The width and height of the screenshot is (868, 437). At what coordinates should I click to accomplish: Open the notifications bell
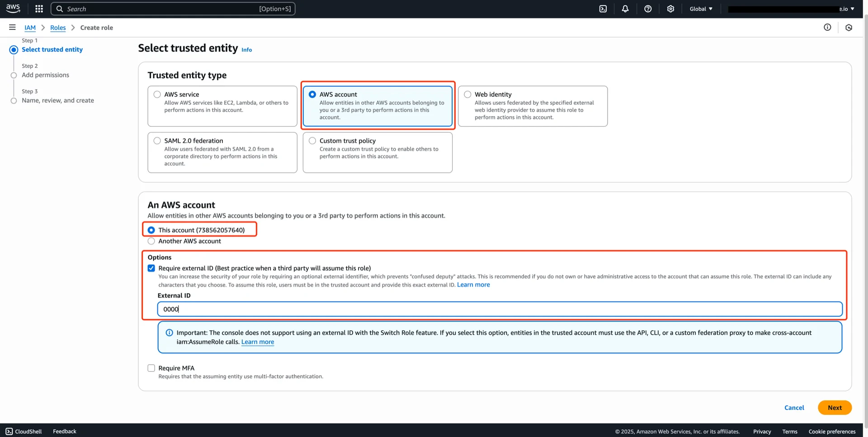(625, 9)
